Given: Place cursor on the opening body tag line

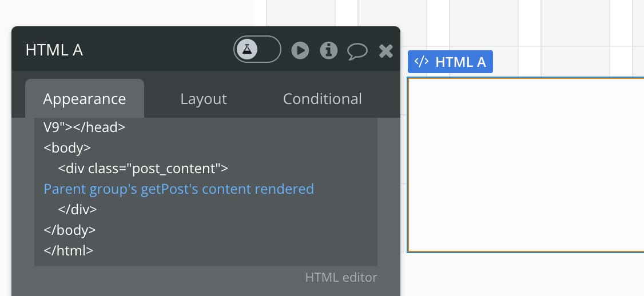Looking at the screenshot, I should coord(67,148).
